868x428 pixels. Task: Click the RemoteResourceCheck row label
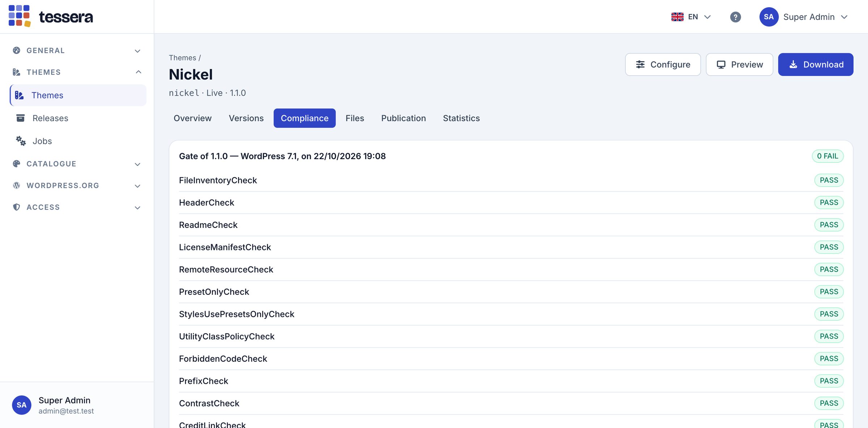[226, 270]
